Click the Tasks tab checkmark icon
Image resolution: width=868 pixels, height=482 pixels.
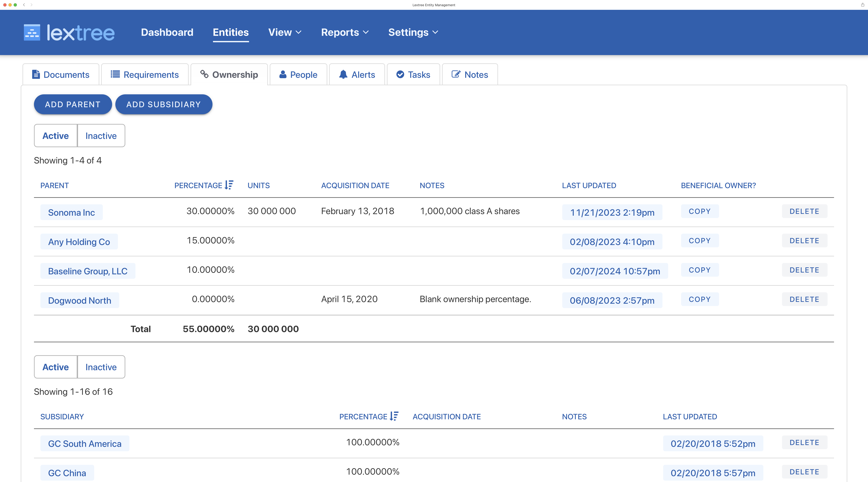point(400,74)
